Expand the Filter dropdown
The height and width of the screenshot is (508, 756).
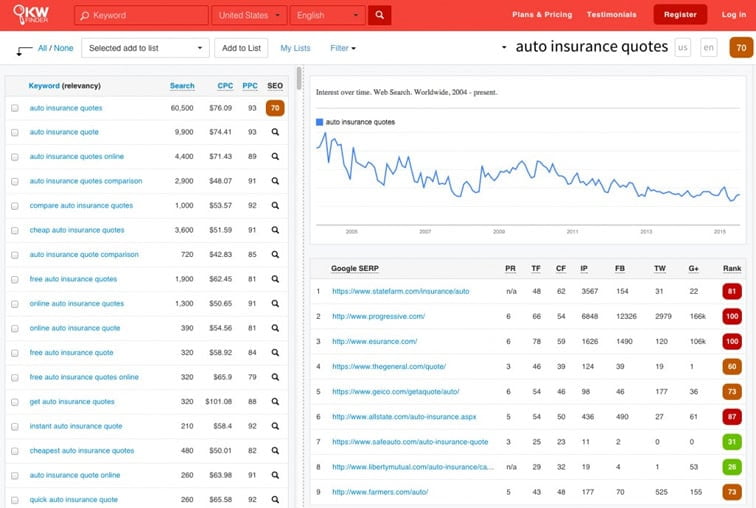[x=343, y=48]
